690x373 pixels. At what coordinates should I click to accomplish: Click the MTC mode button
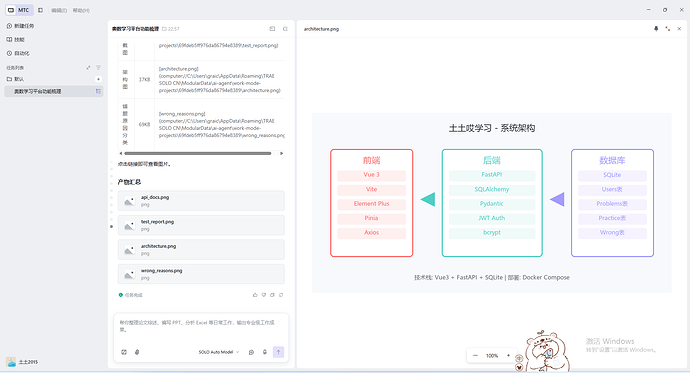point(18,10)
